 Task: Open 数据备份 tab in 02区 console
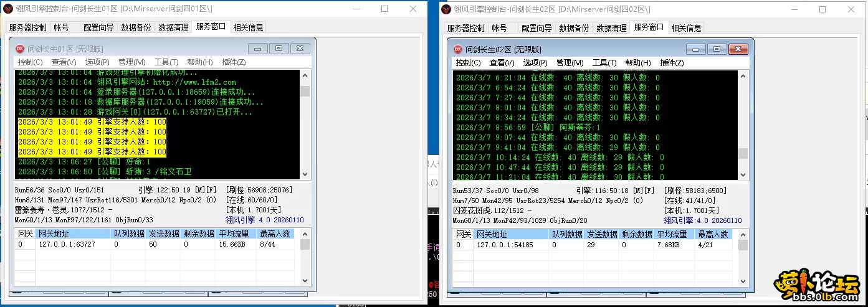(x=574, y=28)
